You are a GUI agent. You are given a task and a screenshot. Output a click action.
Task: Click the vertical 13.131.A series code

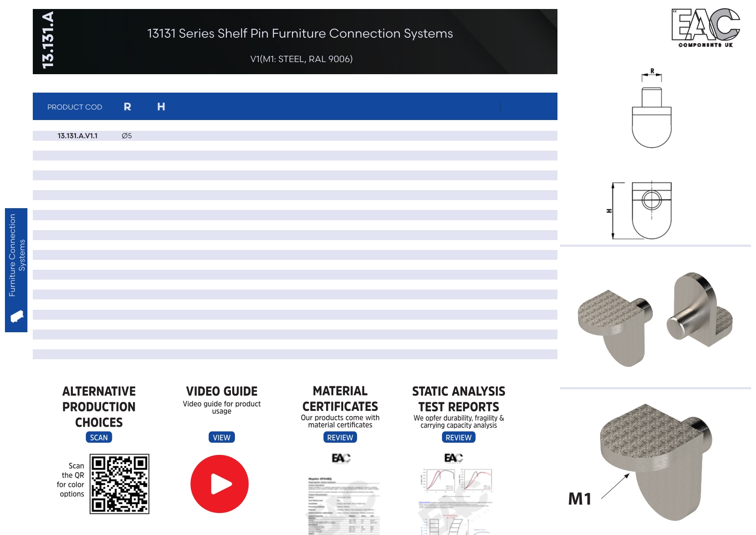coord(48,40)
